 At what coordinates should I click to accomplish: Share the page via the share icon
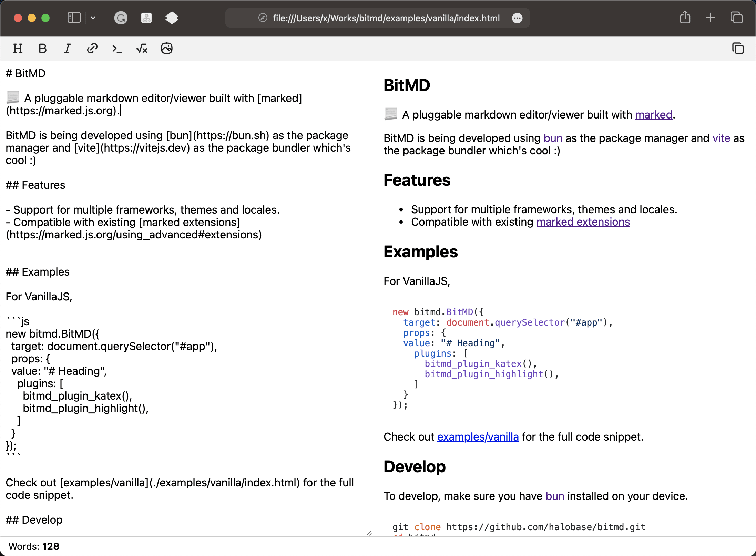click(685, 18)
